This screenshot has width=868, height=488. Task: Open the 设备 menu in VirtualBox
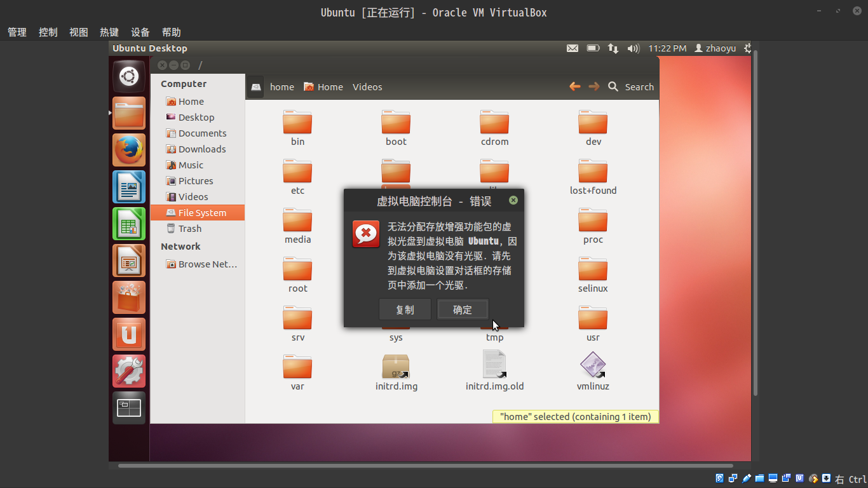(x=140, y=32)
